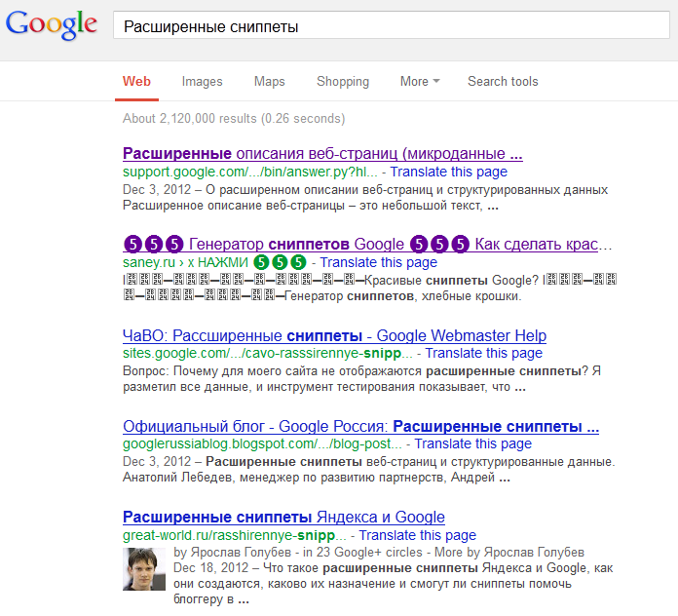678x616 pixels.
Task: Open result 'Генератор сниппетов Google'
Action: point(367,245)
